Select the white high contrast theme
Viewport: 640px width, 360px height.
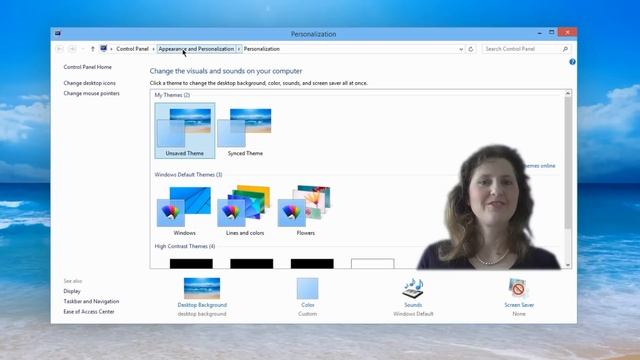pyautogui.click(x=373, y=263)
